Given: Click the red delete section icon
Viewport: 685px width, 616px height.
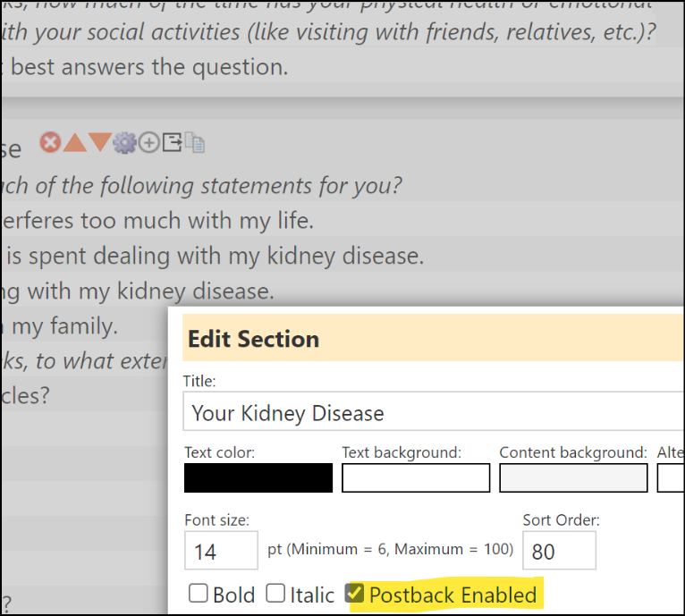Looking at the screenshot, I should 50,142.
